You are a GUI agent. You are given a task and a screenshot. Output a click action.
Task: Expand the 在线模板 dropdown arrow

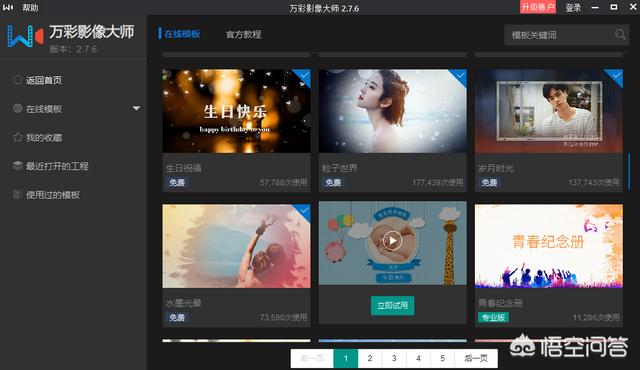pyautogui.click(x=136, y=108)
